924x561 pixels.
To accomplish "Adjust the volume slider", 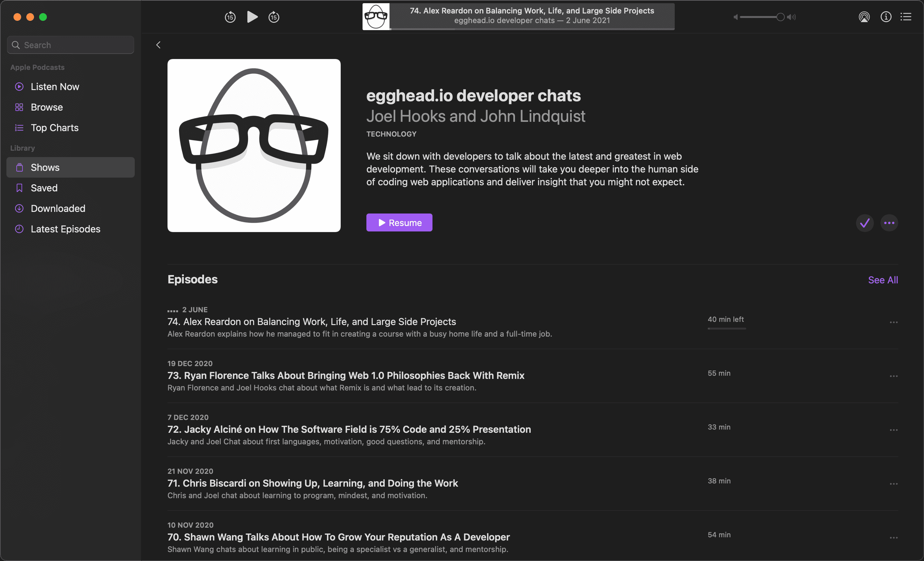I will click(762, 17).
